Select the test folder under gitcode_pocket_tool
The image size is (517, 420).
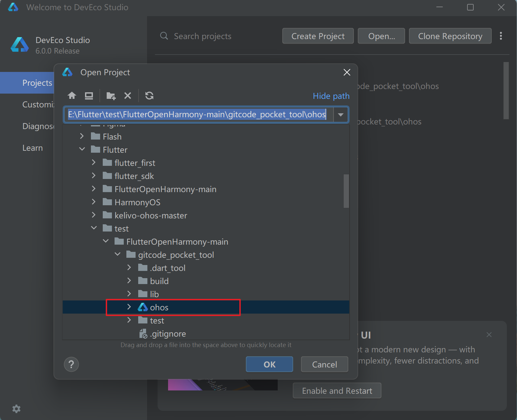pyautogui.click(x=206, y=320)
